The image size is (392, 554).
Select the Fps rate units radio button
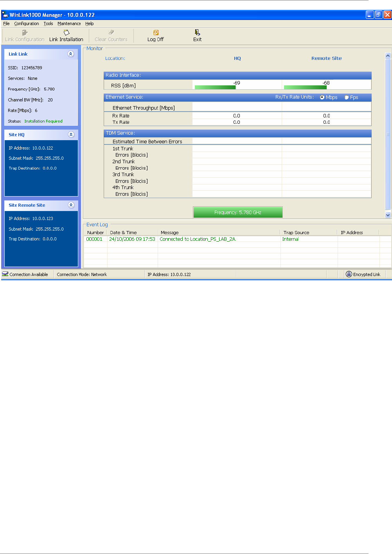point(346,97)
